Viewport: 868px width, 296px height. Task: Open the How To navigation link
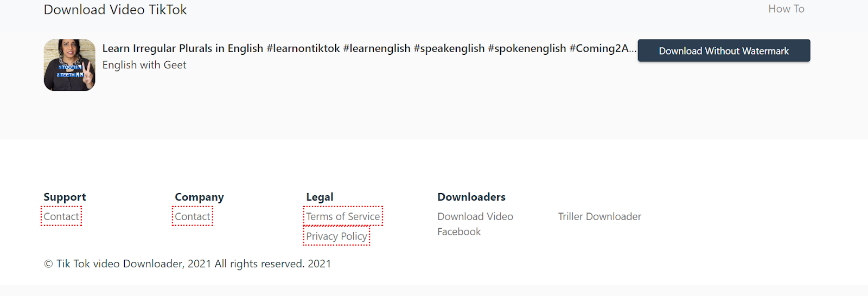point(786,9)
